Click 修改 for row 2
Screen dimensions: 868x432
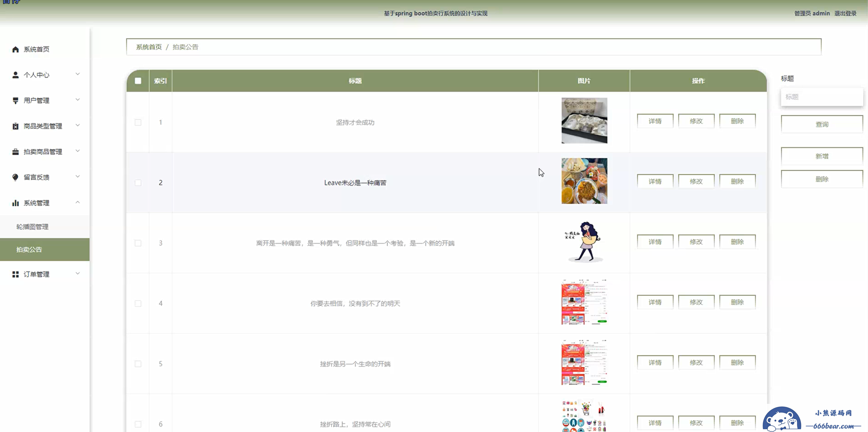[696, 182]
